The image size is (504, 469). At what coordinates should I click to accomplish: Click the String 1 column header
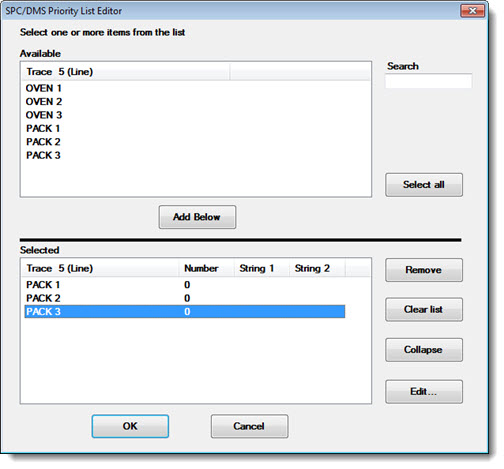click(x=261, y=268)
